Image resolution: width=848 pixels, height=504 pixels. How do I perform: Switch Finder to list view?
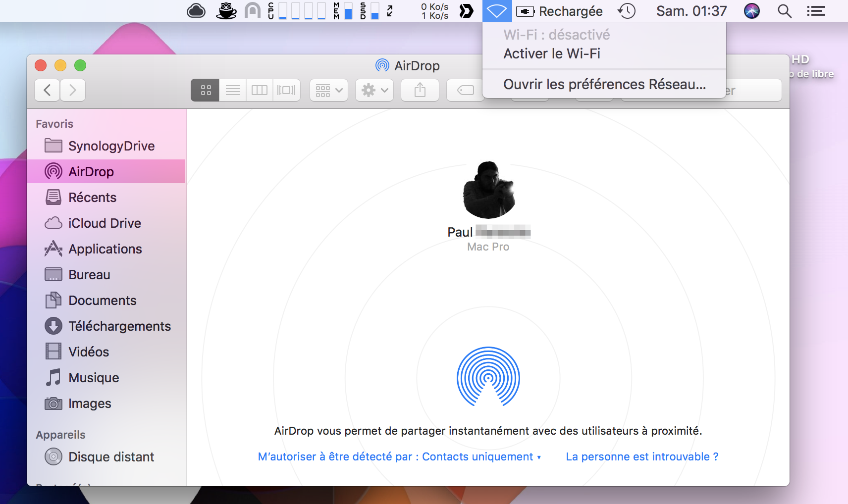[x=232, y=90]
